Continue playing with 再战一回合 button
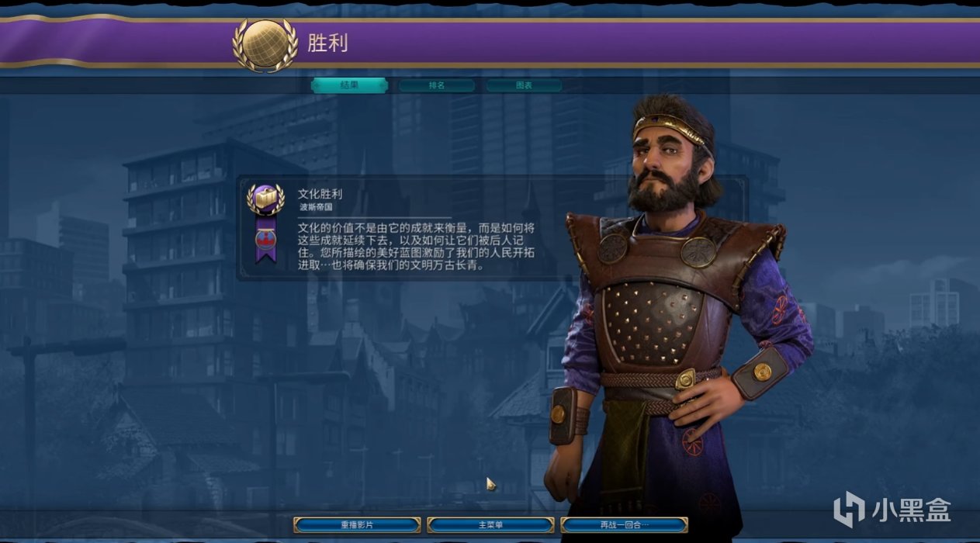Viewport: 980px width, 543px height. pyautogui.click(x=624, y=525)
